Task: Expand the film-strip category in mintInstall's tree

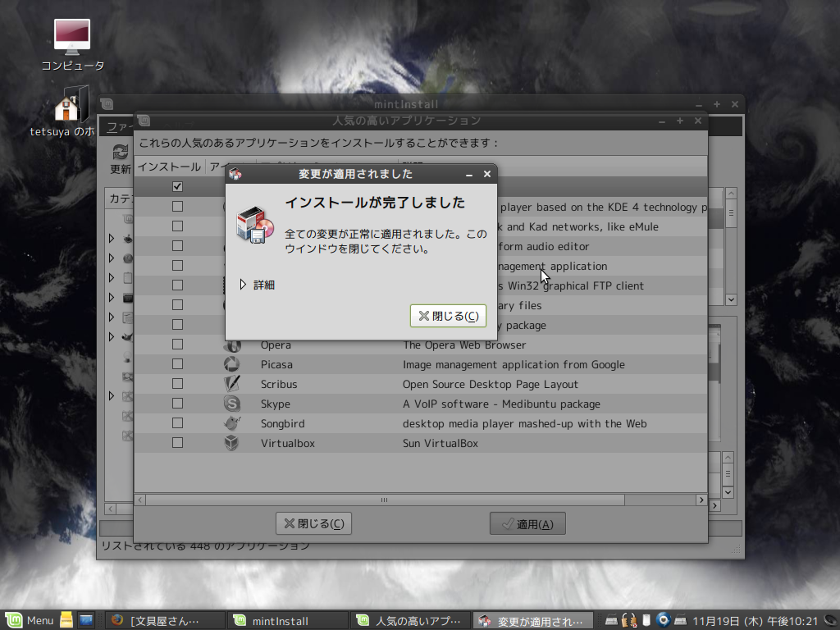Action: click(112, 297)
